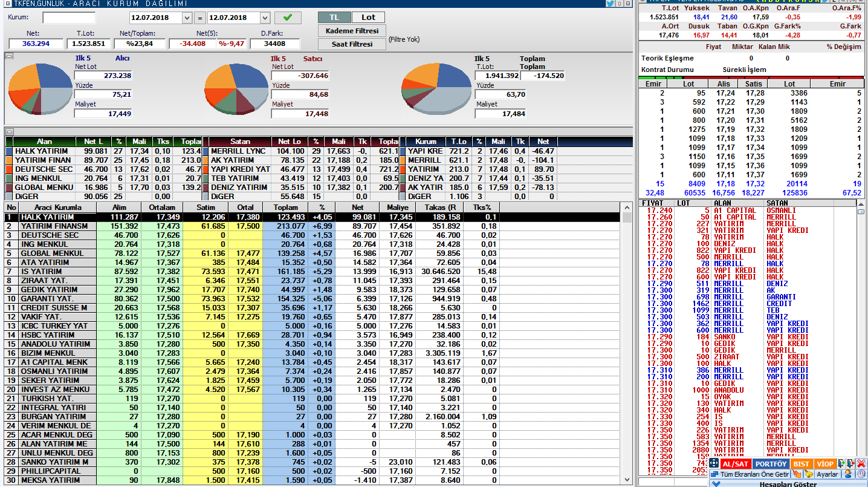Click the green-arrow door login icon
This screenshot has width=868, height=487.
842,463
